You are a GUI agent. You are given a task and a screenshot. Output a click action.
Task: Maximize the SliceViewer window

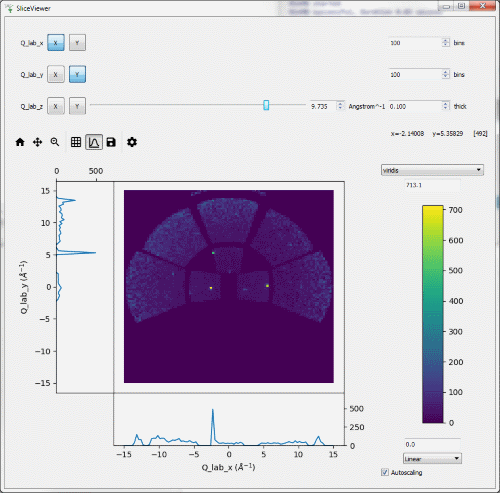coord(462,6)
